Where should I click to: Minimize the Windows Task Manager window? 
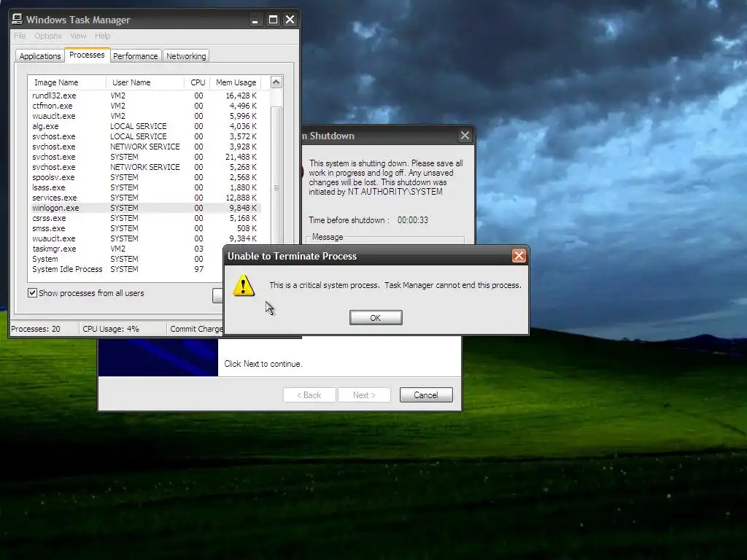tap(255, 20)
